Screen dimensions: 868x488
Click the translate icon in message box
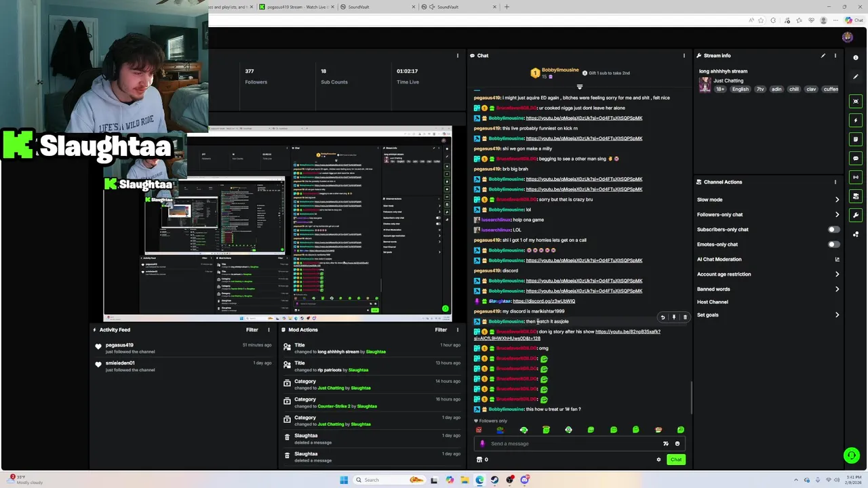click(x=665, y=444)
